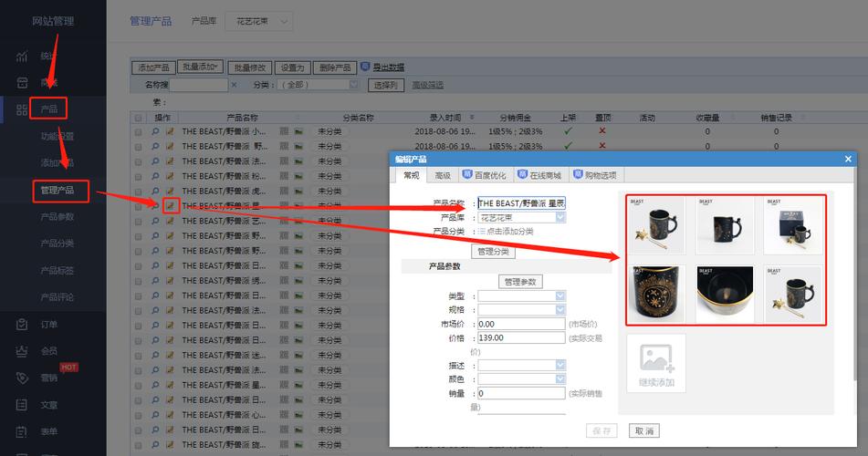Open 产品分类 in the sidebar menu
868x456 pixels.
click(x=57, y=244)
